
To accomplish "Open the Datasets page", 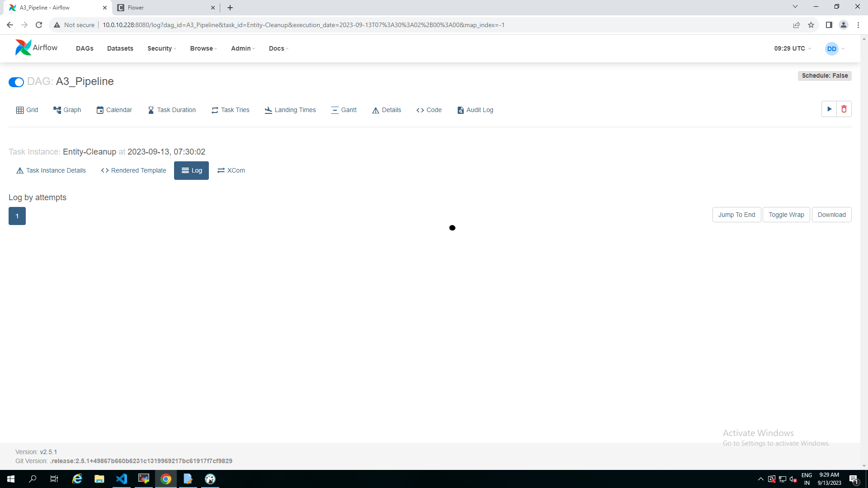I will [x=120, y=48].
